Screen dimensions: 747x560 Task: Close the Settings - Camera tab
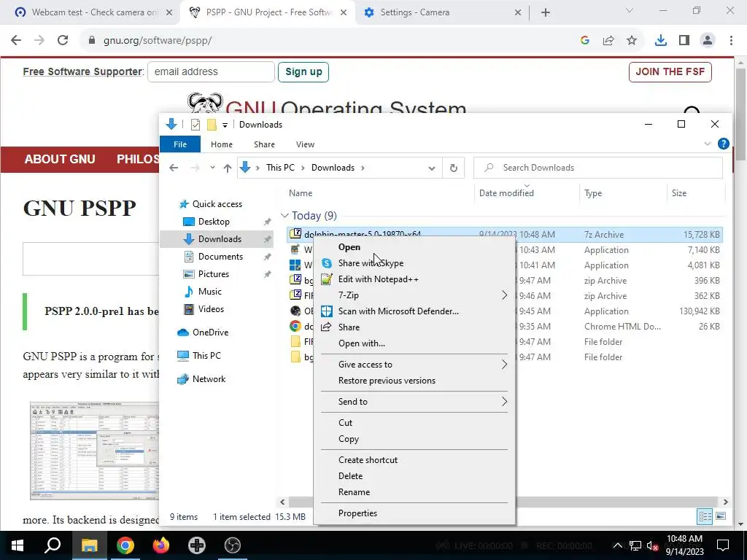tap(518, 13)
